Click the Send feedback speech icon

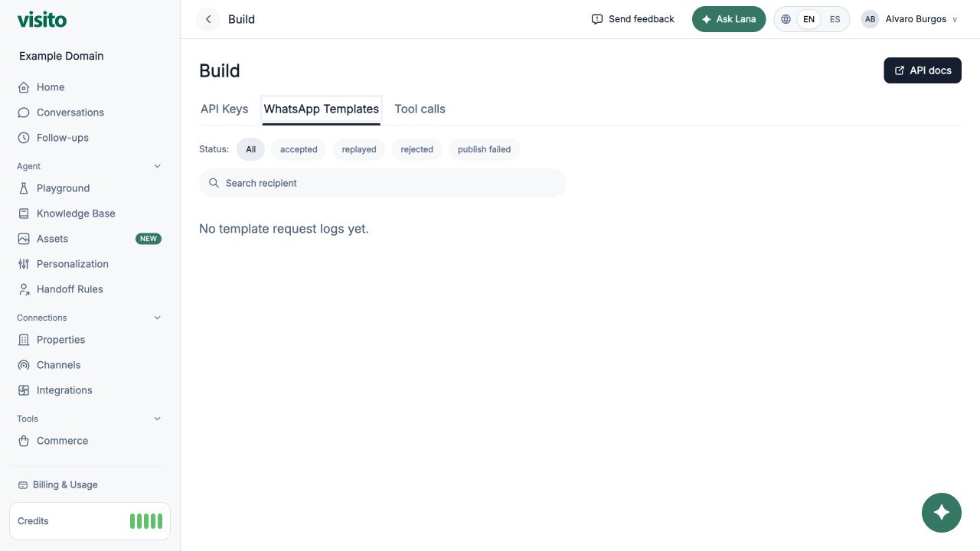pos(597,19)
